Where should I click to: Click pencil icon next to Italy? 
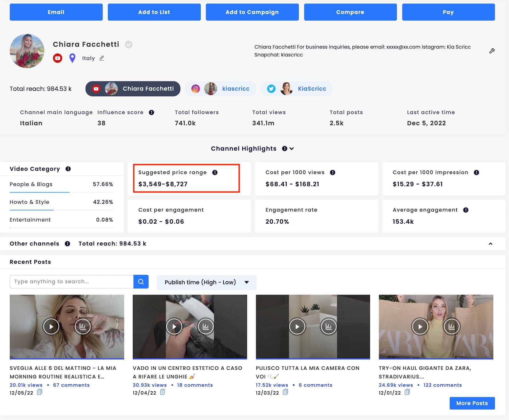tap(102, 58)
